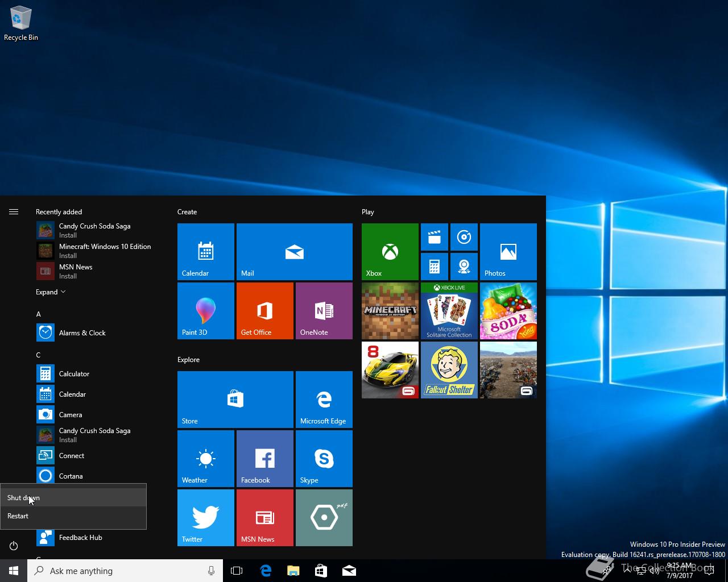
Task: Open Minecraft: Windows 10 Edition list entry
Action: coord(97,251)
